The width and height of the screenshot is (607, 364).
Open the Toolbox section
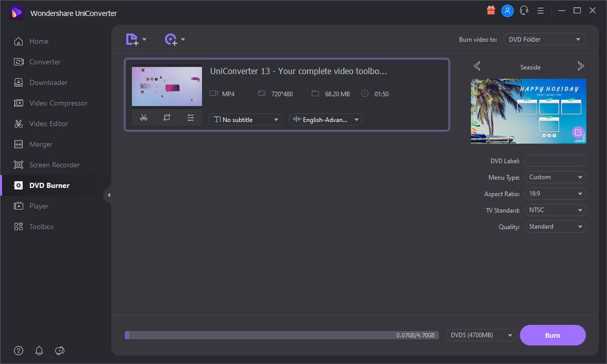[56, 227]
